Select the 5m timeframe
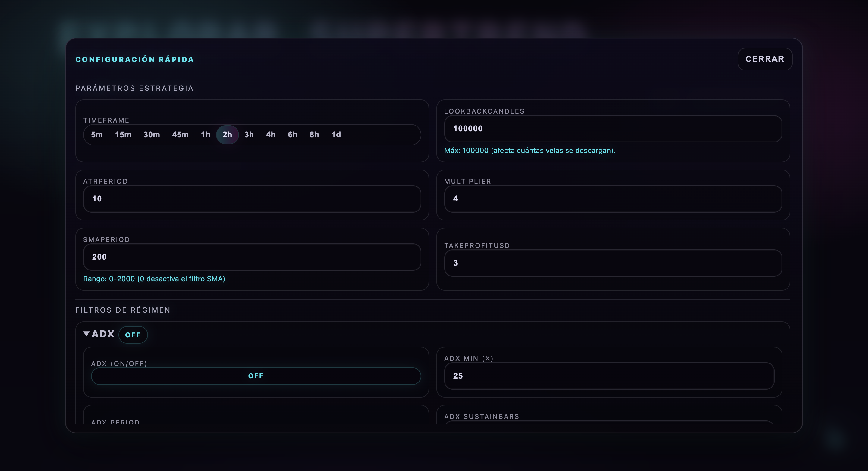 pyautogui.click(x=97, y=135)
